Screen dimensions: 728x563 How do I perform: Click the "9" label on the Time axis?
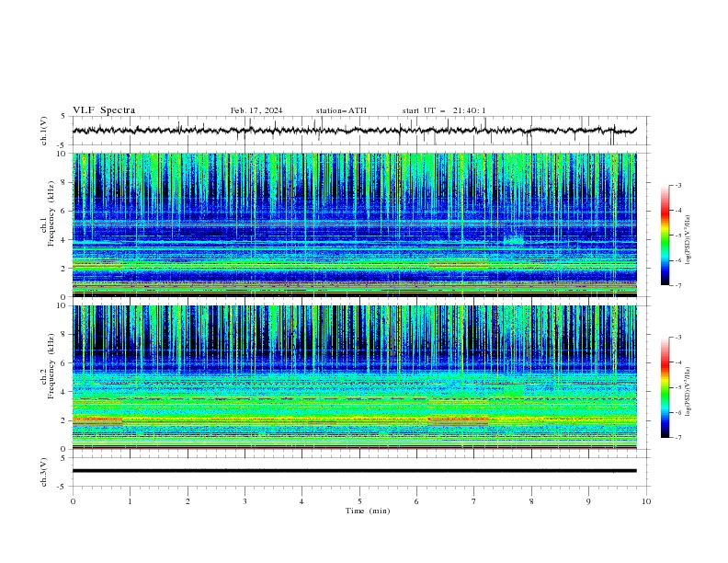coord(588,501)
